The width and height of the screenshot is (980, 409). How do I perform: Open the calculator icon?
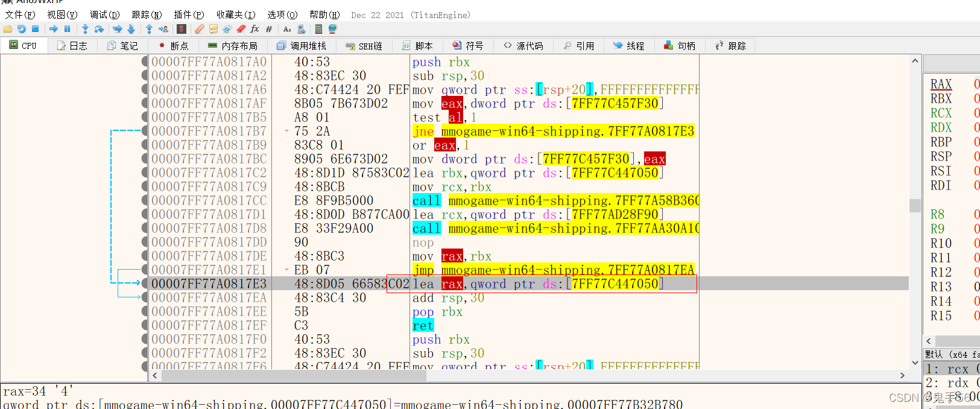point(318,28)
